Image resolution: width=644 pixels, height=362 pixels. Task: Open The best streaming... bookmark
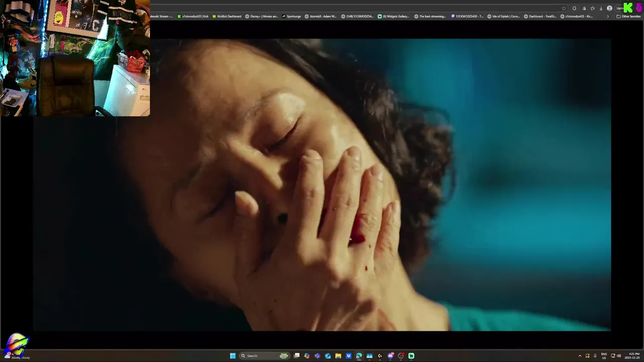pyautogui.click(x=430, y=16)
